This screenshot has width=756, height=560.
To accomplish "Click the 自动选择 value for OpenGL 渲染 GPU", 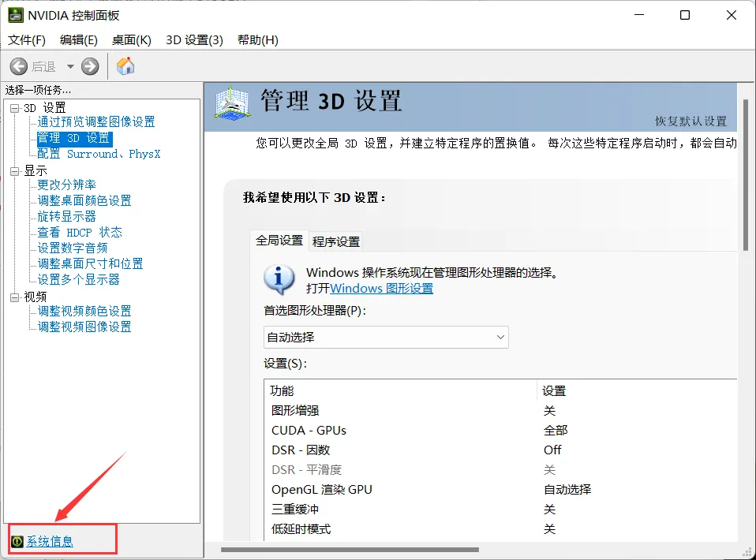I will pyautogui.click(x=567, y=490).
